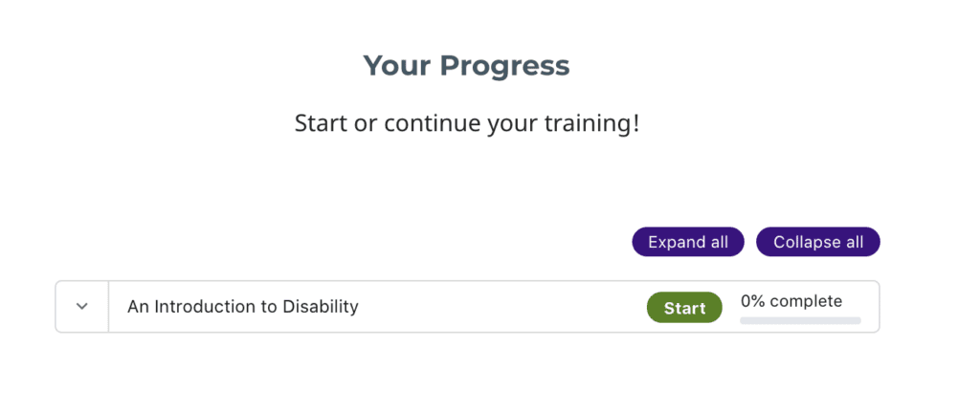Click the course progress bar
This screenshot has width=980, height=412.
pos(800,320)
